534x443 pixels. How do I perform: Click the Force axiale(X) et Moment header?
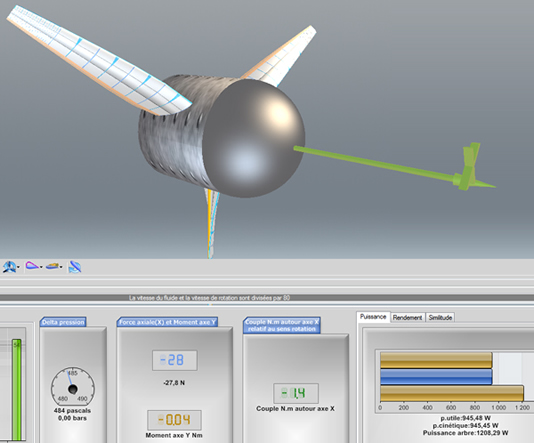pos(167,322)
